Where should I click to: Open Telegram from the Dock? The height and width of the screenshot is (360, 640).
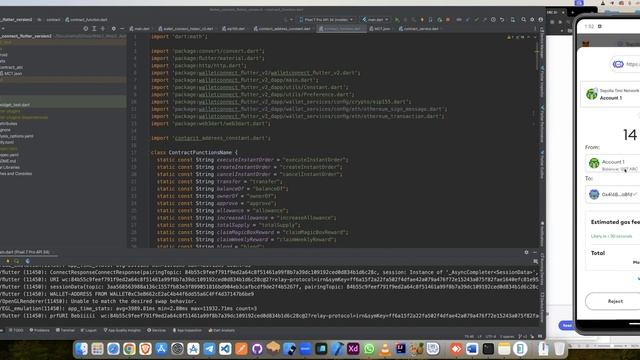point(209,349)
